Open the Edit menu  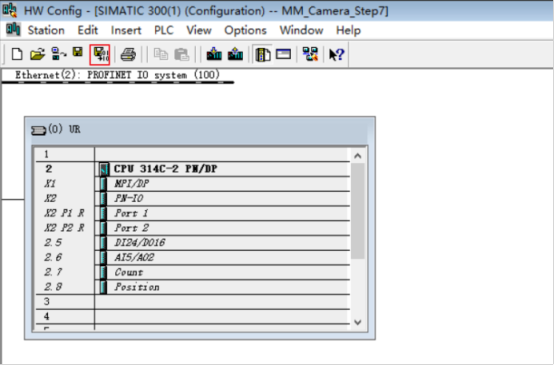[x=88, y=30]
